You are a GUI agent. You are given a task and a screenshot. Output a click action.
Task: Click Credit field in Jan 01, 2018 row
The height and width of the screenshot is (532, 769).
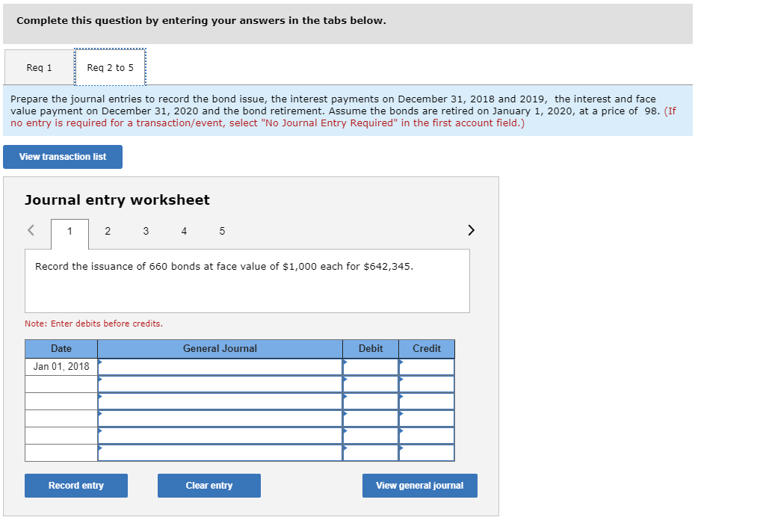tap(427, 367)
